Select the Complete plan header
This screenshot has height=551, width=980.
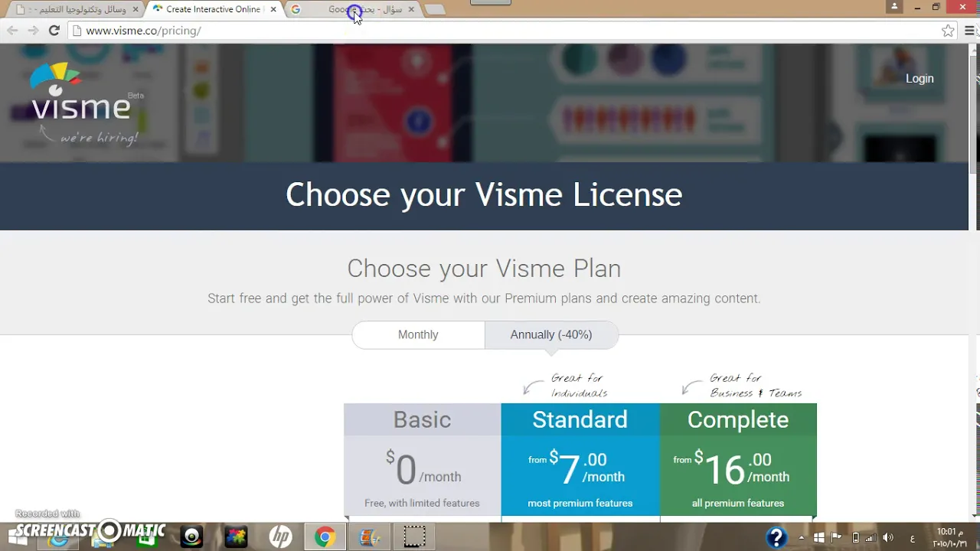coord(738,419)
